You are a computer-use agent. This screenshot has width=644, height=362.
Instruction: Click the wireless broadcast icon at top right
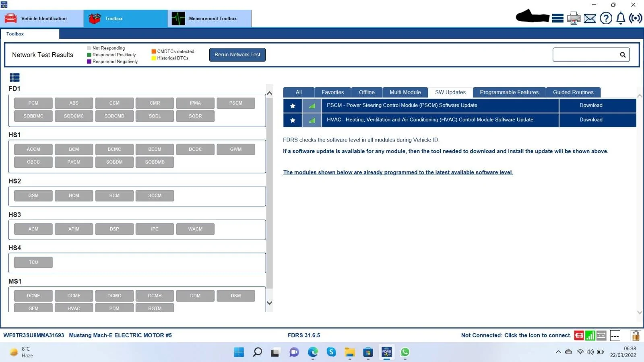[636, 18]
